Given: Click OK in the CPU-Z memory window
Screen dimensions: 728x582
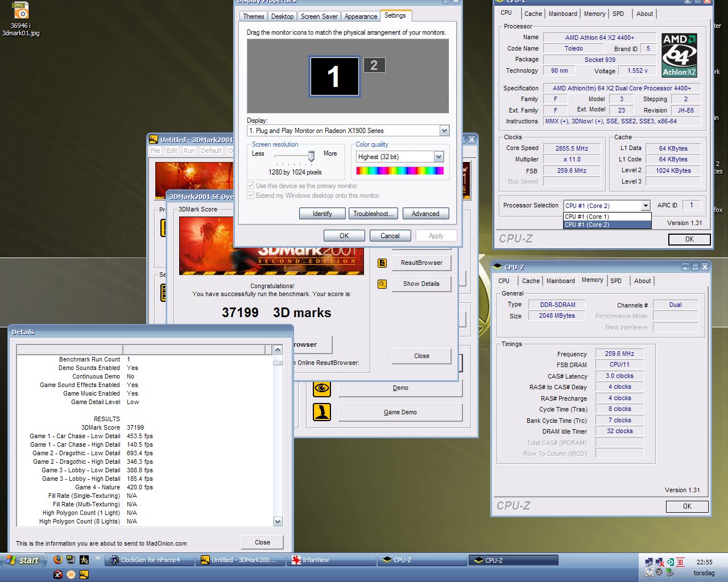Looking at the screenshot, I should [x=687, y=506].
